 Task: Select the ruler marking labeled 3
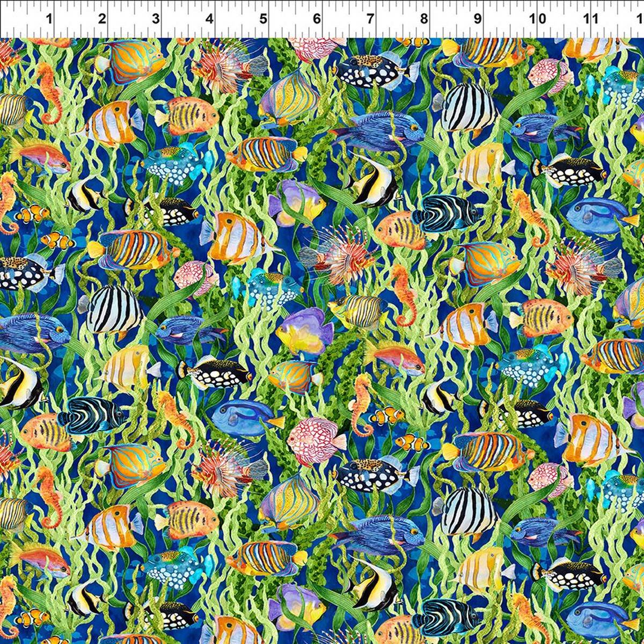[156, 19]
